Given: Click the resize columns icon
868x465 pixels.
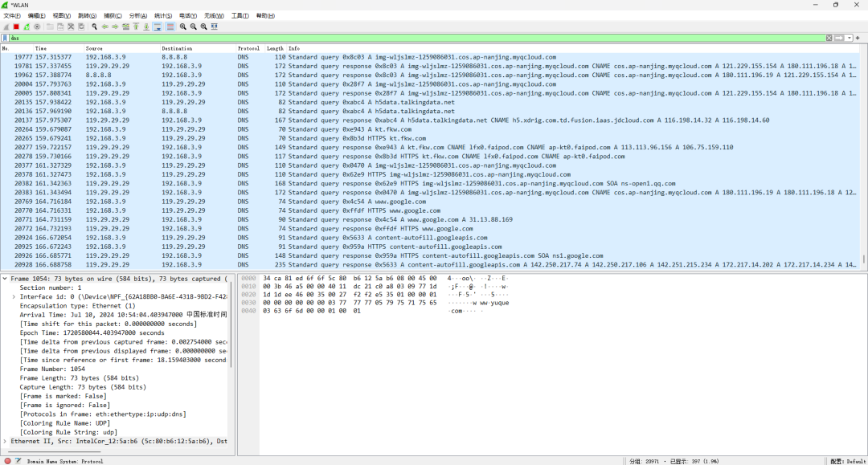Looking at the screenshot, I should pos(215,27).
